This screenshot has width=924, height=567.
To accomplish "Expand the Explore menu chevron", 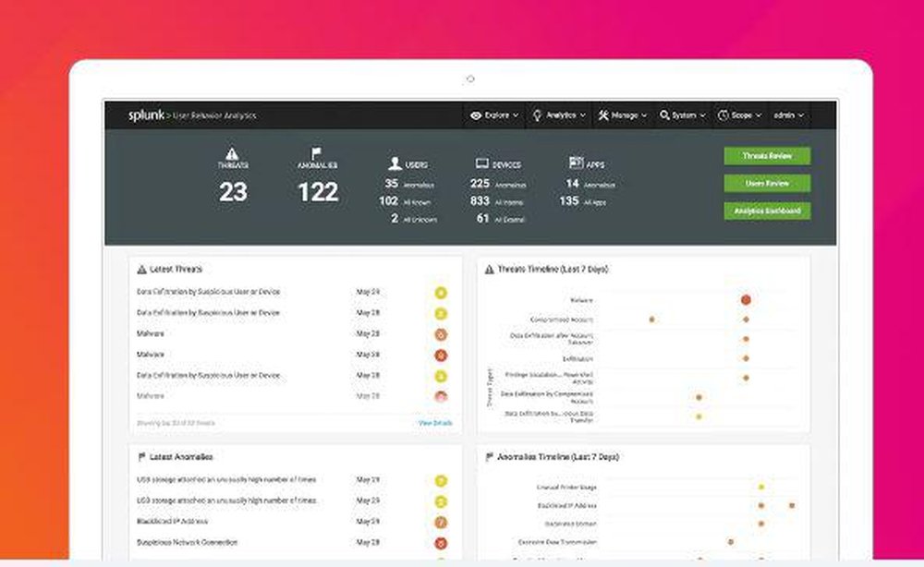I will (x=516, y=116).
